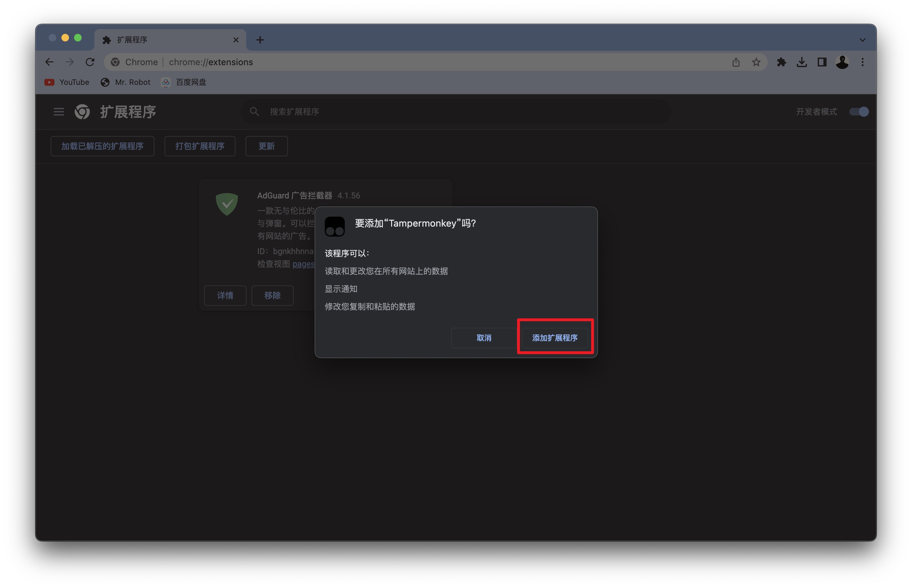
Task: Click the profile avatar icon
Action: click(842, 62)
